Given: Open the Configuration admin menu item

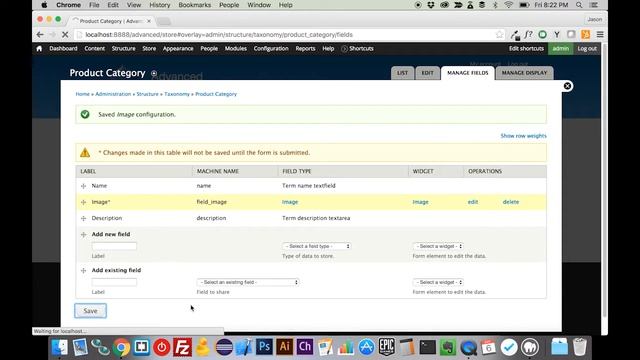Looking at the screenshot, I should point(271,49).
